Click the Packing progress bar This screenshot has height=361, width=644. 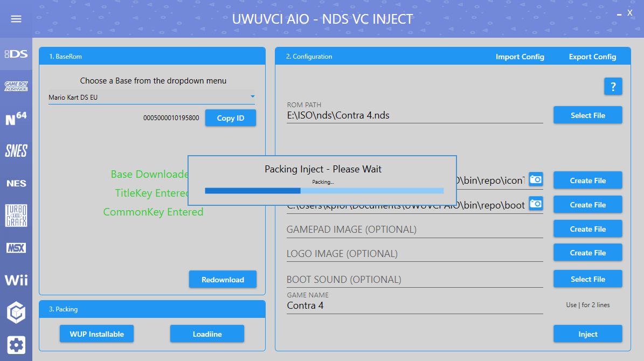[323, 190]
